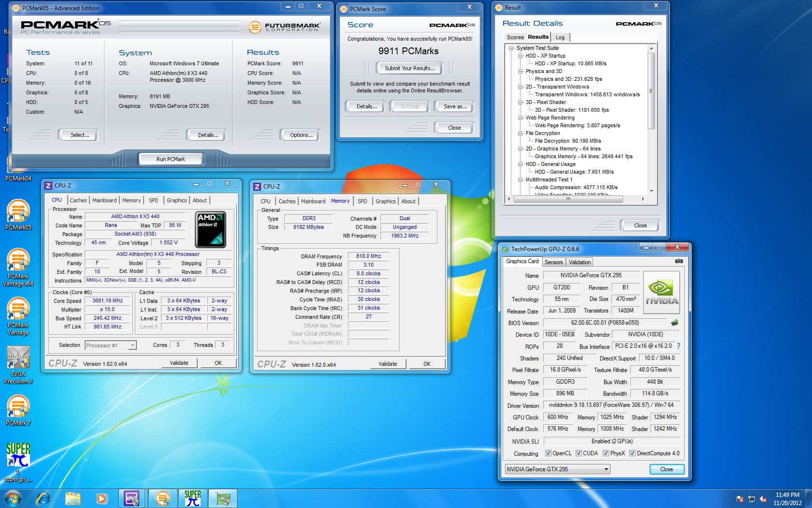
Task: Click AMD Athlon II logo in CPU-Z
Action: [210, 229]
